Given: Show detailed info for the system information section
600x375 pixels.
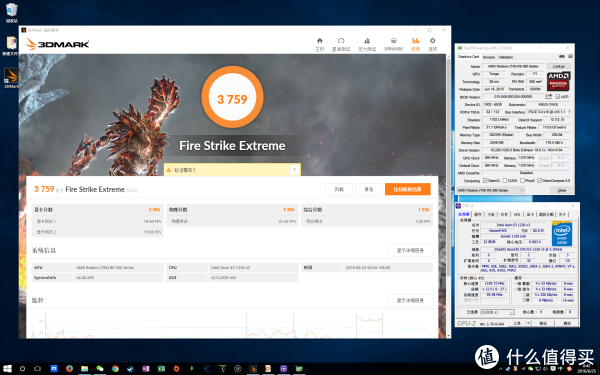Looking at the screenshot, I should coord(410,250).
